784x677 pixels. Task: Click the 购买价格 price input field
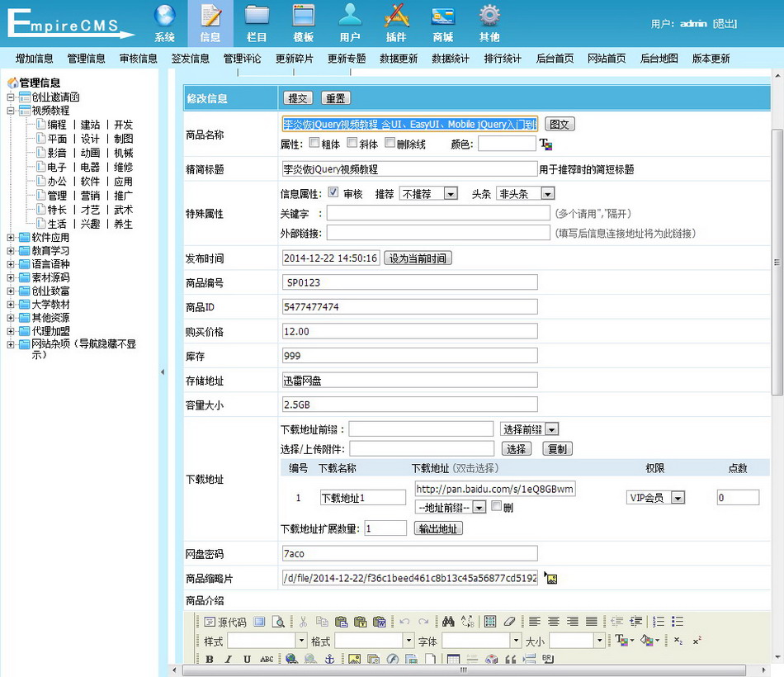[x=409, y=331]
